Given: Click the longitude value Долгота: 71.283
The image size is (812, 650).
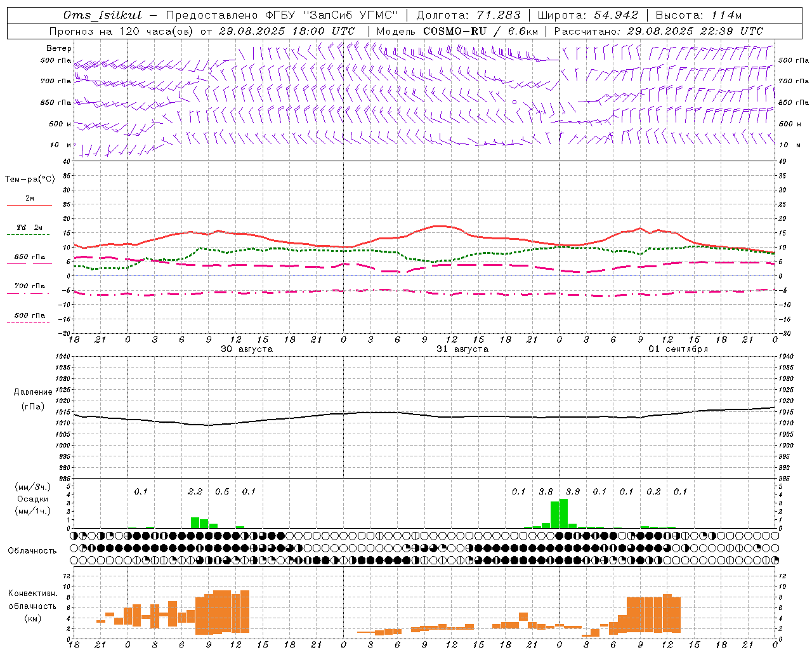Looking at the screenshot, I should tap(469, 15).
